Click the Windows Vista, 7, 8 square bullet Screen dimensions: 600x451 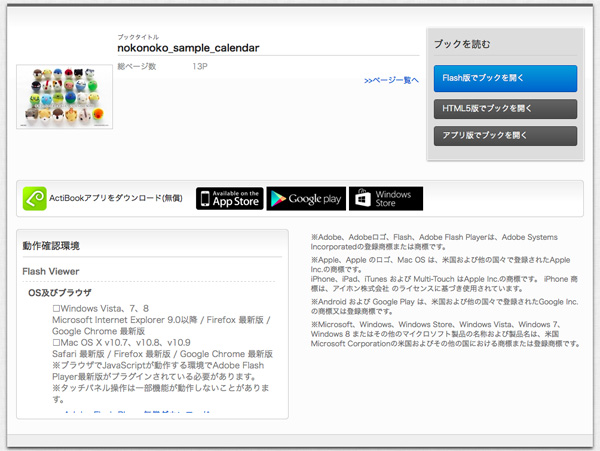(57, 309)
